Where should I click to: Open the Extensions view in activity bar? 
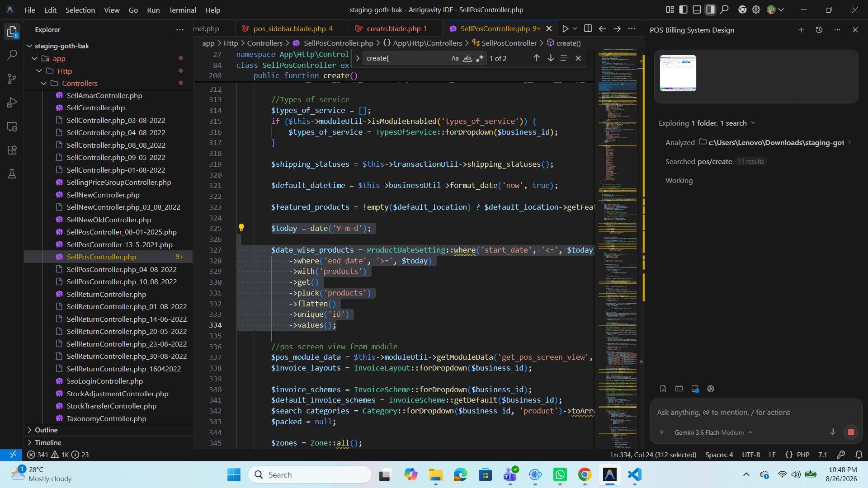[x=12, y=150]
